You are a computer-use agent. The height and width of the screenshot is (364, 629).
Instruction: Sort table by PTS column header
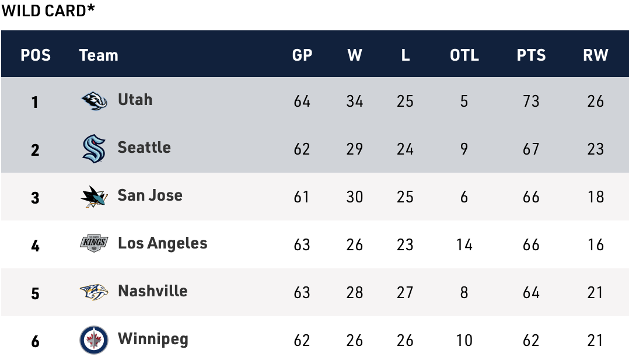[531, 55]
